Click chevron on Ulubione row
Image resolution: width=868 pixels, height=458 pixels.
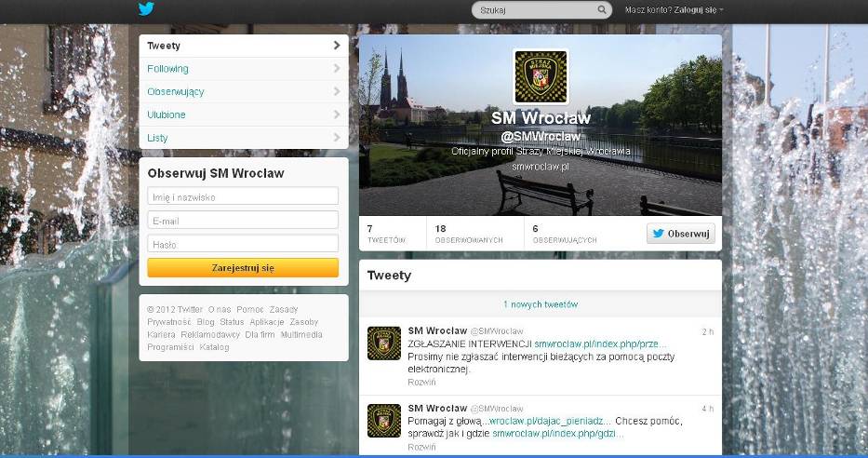pos(337,114)
